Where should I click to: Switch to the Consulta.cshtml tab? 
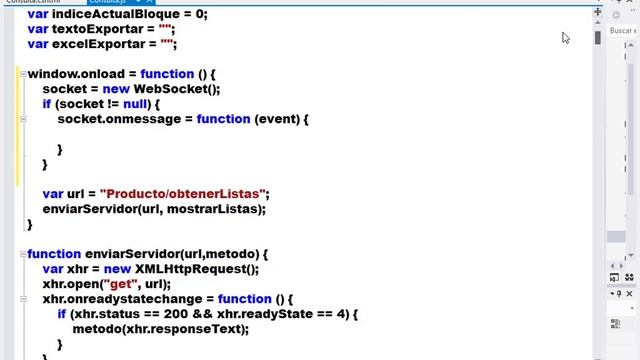pos(33,2)
